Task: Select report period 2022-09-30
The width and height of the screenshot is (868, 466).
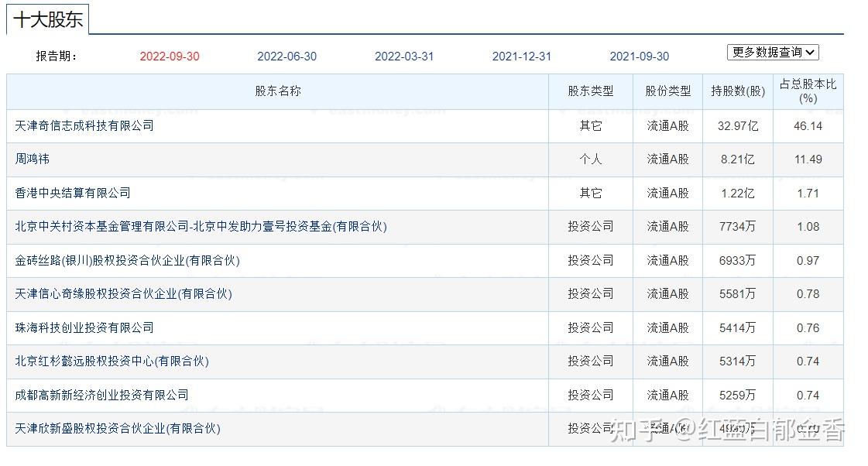Action: point(170,57)
